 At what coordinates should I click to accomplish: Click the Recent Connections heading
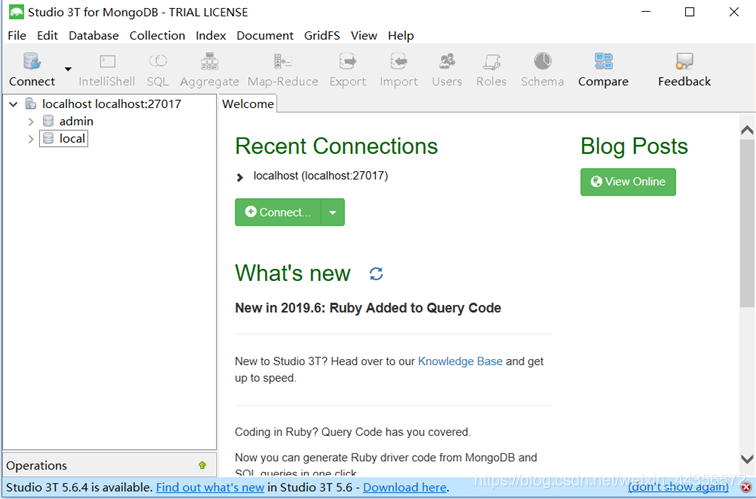click(x=336, y=146)
